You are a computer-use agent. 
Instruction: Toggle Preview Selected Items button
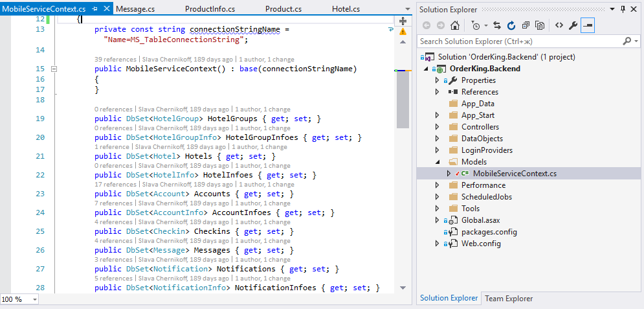click(x=588, y=25)
